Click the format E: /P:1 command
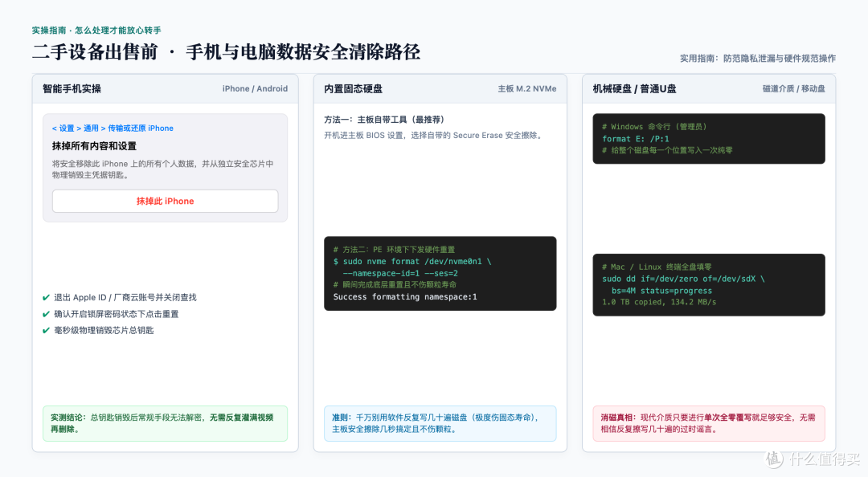The image size is (868, 477). 636,139
